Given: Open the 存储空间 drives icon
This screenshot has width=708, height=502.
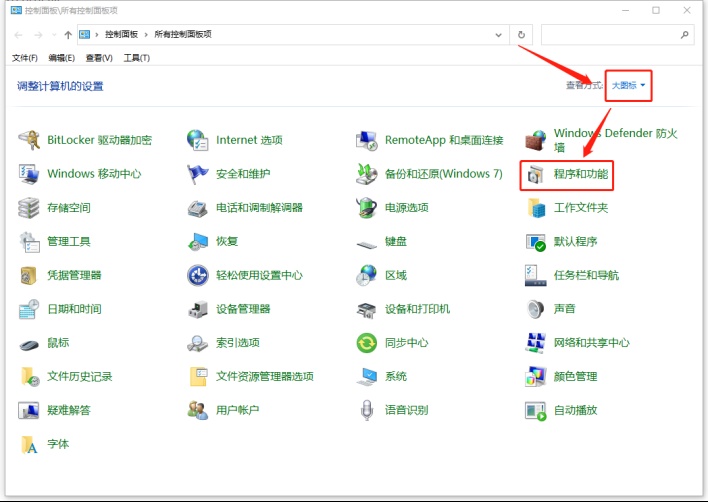Looking at the screenshot, I should tap(29, 208).
